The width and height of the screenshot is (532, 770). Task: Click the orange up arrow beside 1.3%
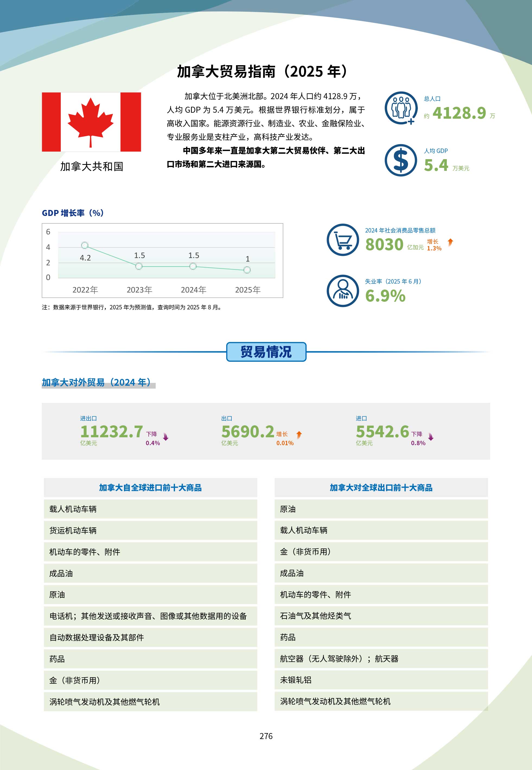(x=450, y=242)
